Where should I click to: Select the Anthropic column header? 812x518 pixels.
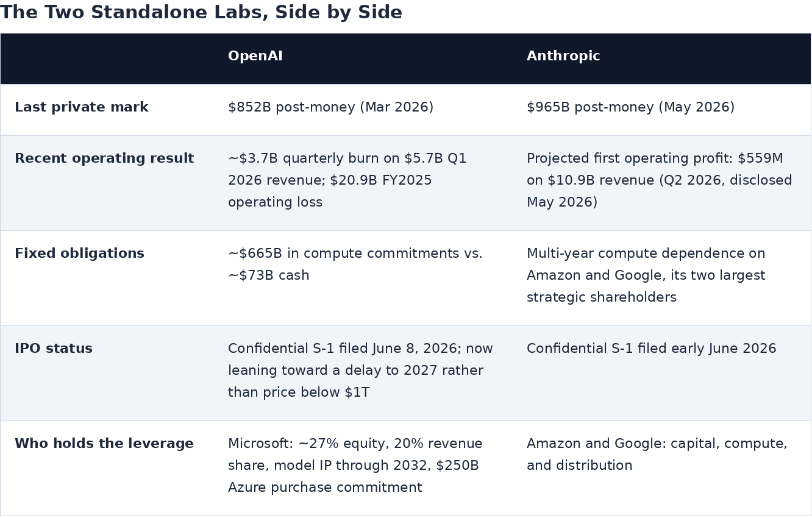[x=563, y=56]
